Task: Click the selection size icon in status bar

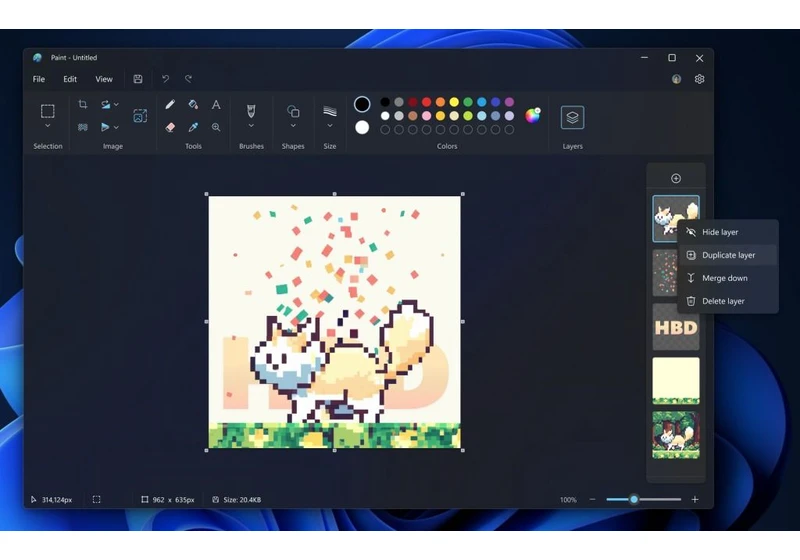Action: click(x=96, y=499)
